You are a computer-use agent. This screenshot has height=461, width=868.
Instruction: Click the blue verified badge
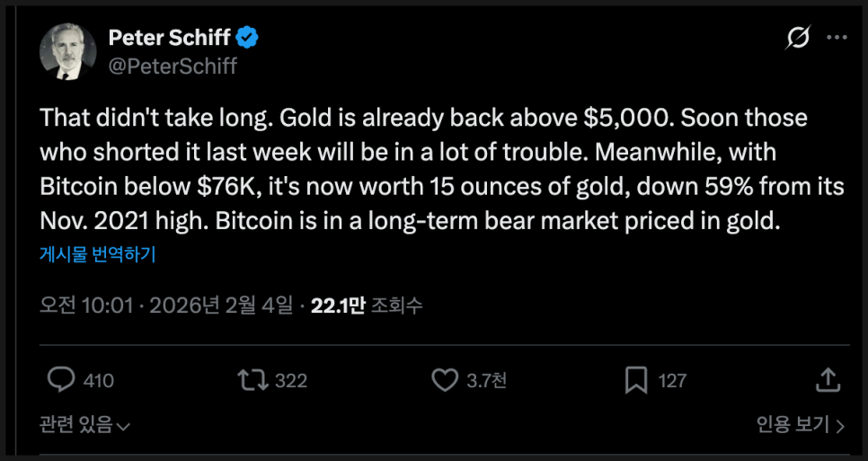[x=248, y=38]
